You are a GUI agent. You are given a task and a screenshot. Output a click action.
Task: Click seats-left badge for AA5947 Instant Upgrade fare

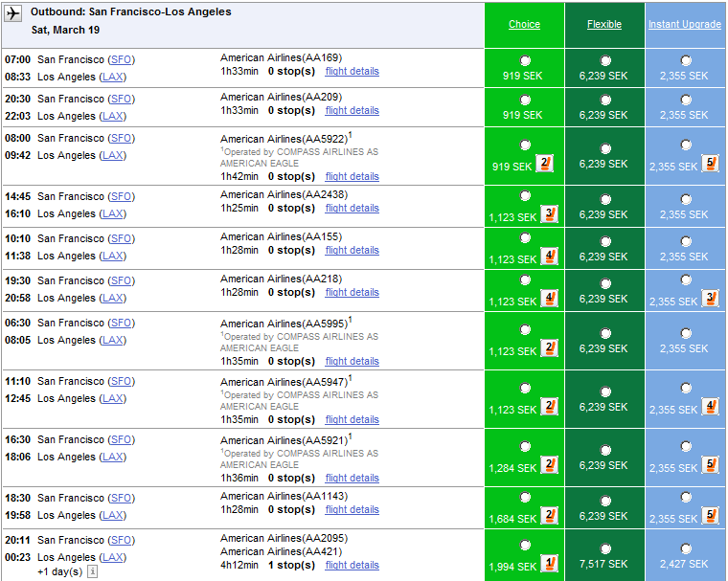coord(710,407)
